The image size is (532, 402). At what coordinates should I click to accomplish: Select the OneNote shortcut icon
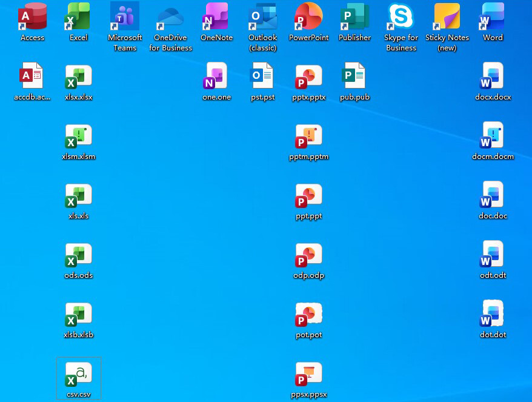pyautogui.click(x=216, y=17)
